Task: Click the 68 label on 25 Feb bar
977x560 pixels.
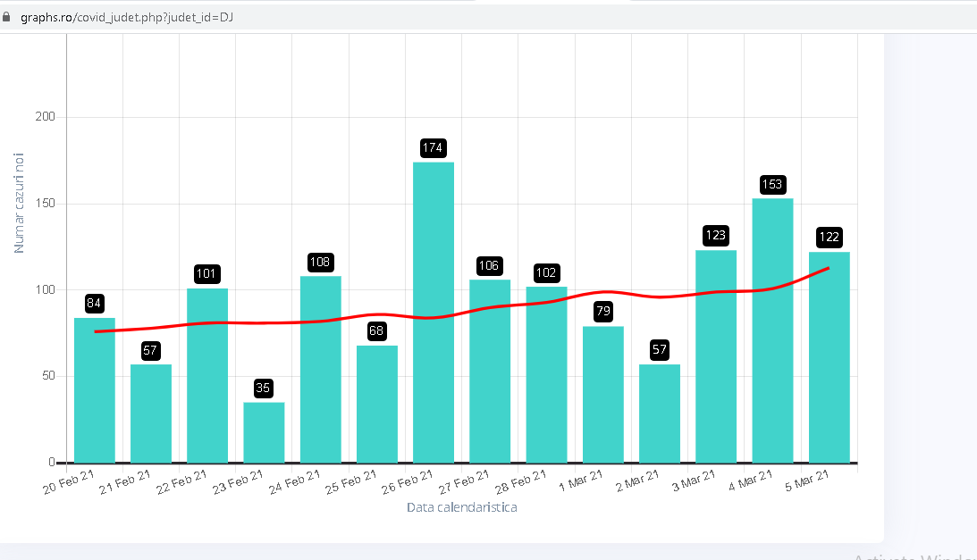Action: click(377, 331)
